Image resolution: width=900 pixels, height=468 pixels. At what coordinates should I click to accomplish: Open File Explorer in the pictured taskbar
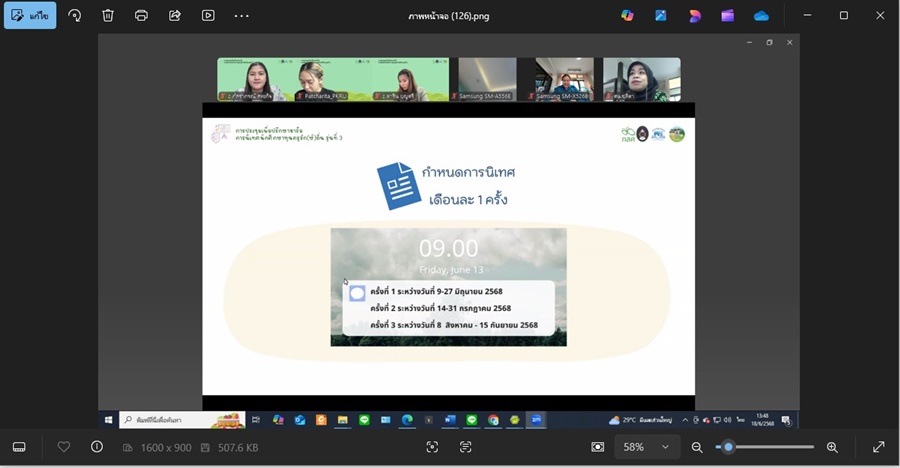point(343,420)
